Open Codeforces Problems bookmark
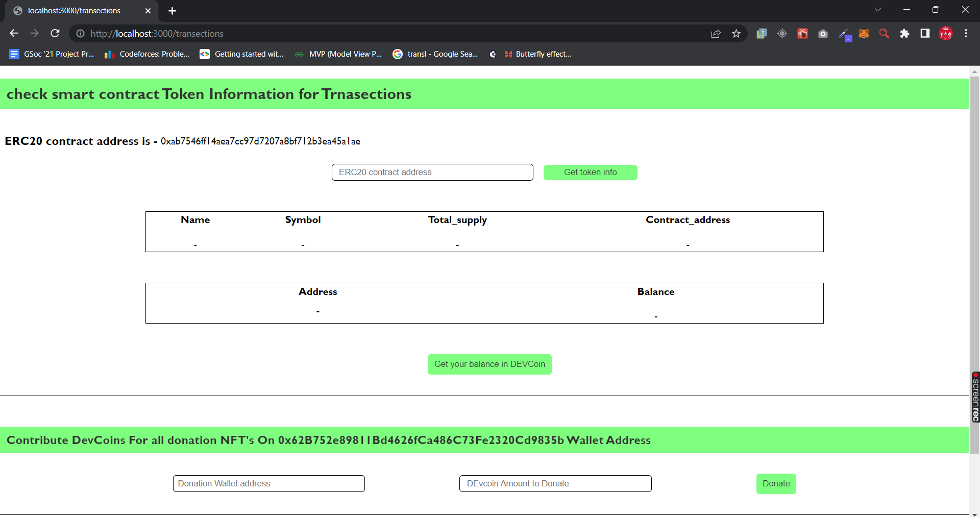 point(147,54)
